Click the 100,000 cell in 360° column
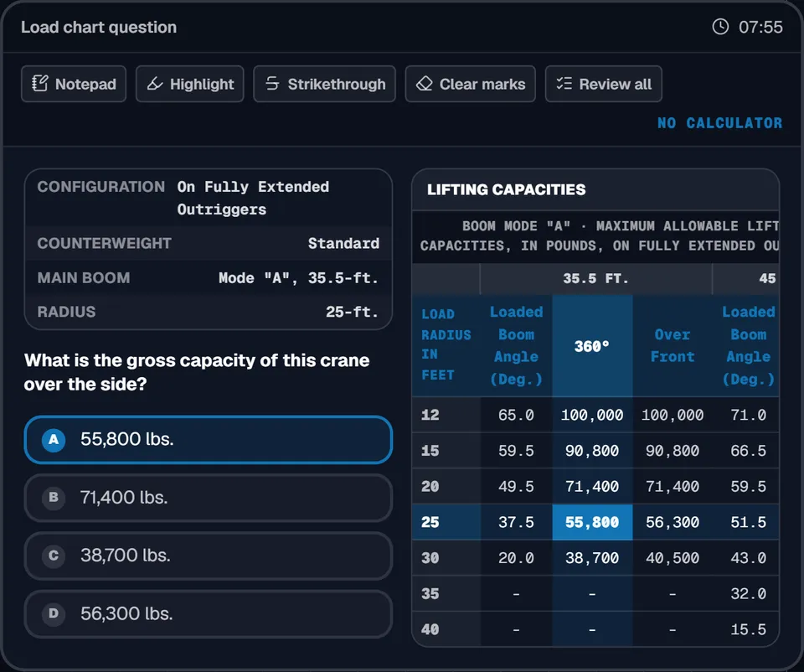 click(592, 415)
